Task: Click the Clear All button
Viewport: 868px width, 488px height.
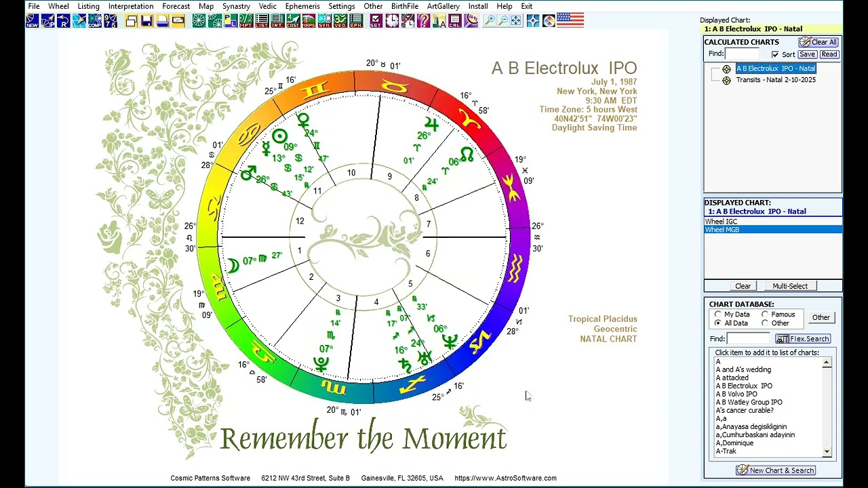Action: tap(818, 42)
